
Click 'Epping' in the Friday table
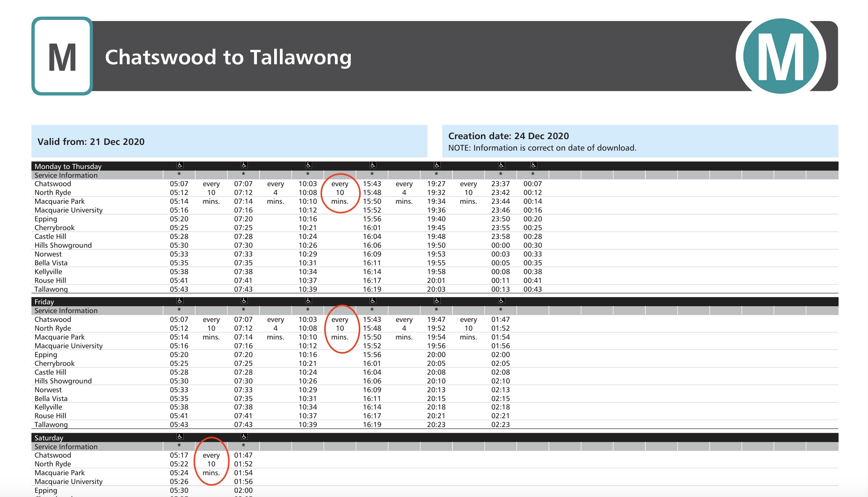coord(46,355)
